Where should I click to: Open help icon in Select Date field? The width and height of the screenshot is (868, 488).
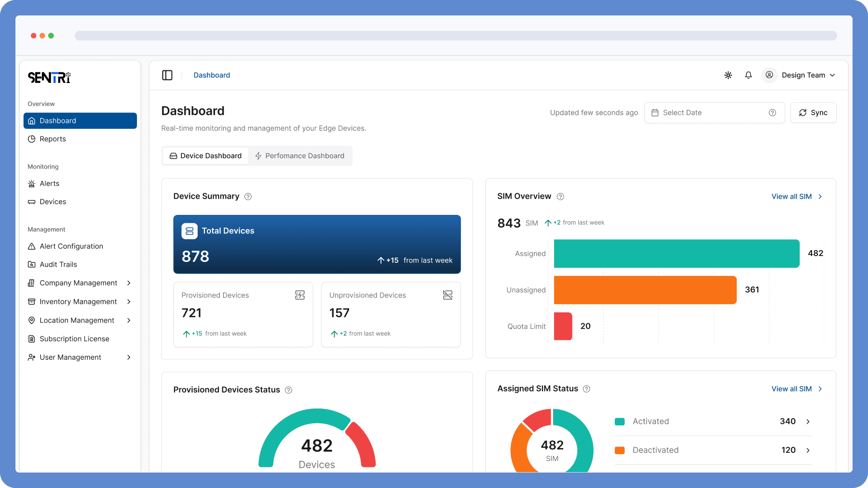pos(773,113)
